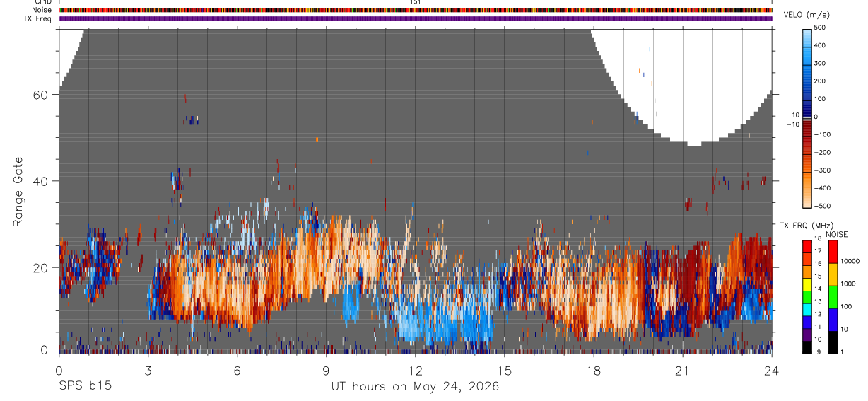
Task: Click the x-axis tick label '9'
Action: point(326,370)
